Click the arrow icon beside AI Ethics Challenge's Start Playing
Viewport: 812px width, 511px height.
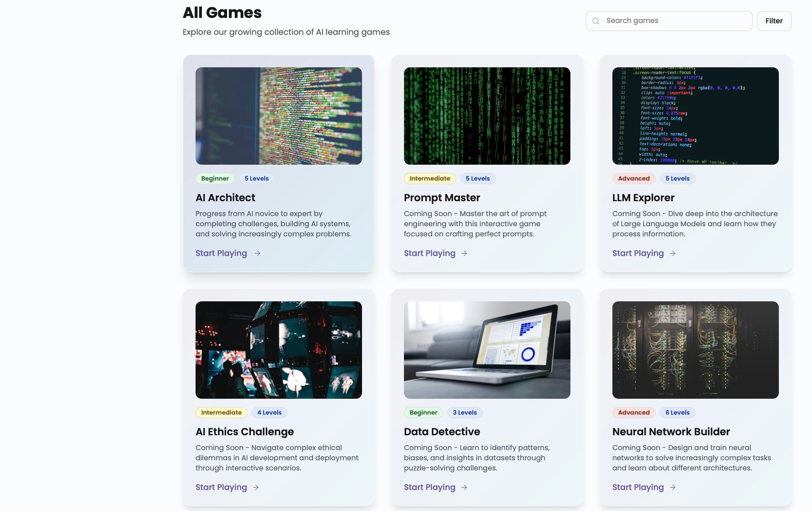[x=256, y=487]
